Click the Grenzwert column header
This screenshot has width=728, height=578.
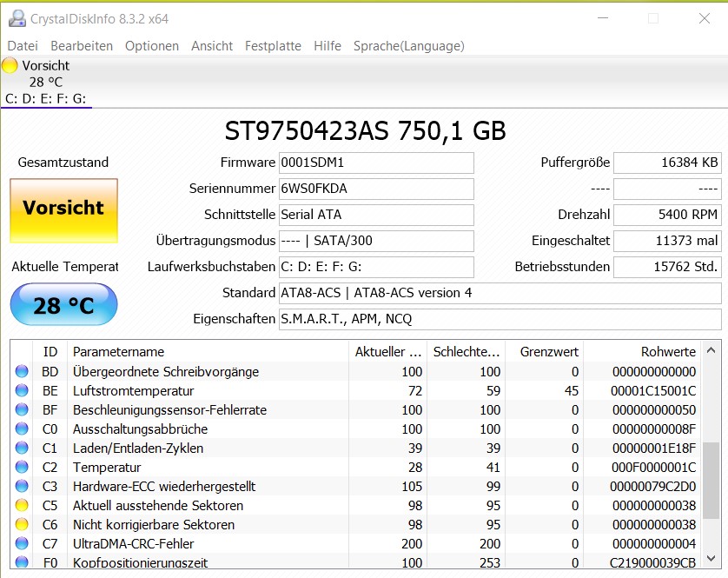[x=544, y=352]
